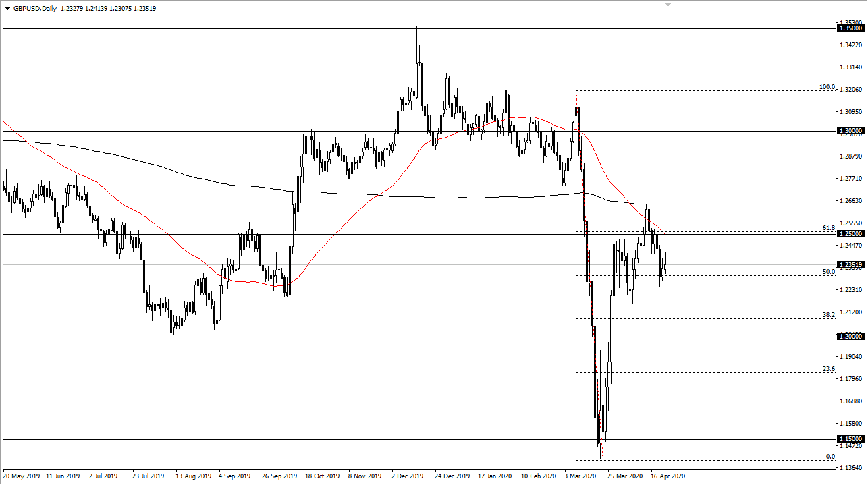Select the GBPUSD,Daily chart title text
The height and width of the screenshot is (485, 868).
(34, 9)
